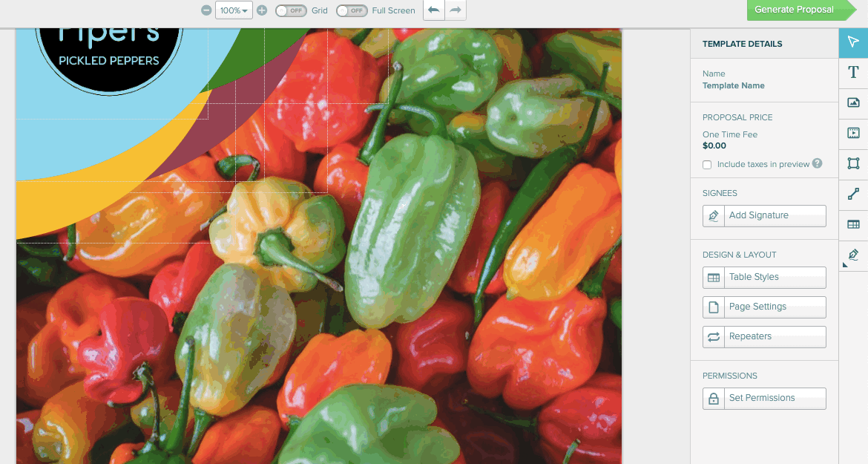
Task: Open the Image insertion tool
Action: click(852, 103)
